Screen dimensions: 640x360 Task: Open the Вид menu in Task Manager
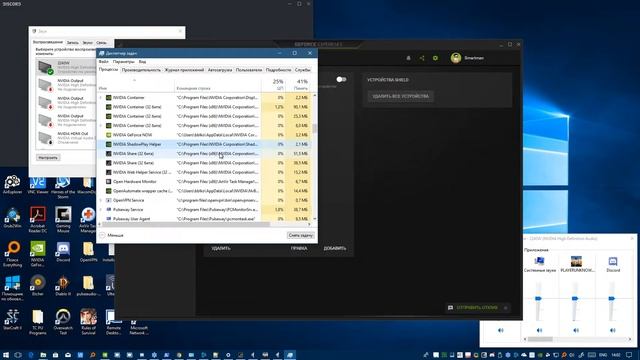pos(142,62)
